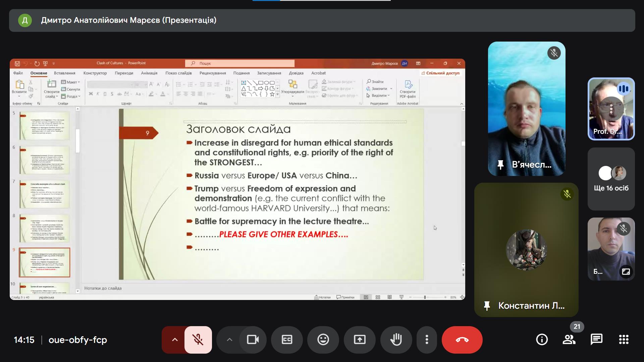Unmute your microphone in the Meet toolbar
The image size is (644, 362).
[198, 340]
